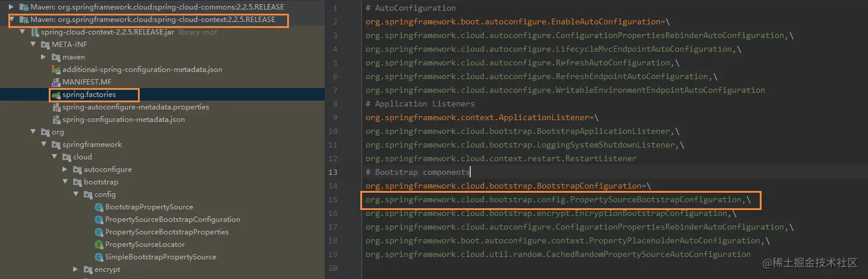868x279 pixels.
Task: Click the org package folder icon
Action: pyautogui.click(x=46, y=132)
